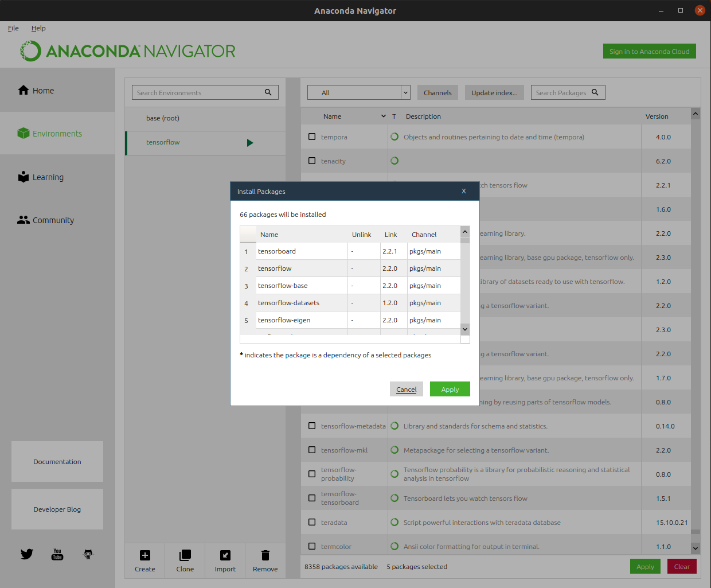Click the red Clear button
This screenshot has height=588, width=711.
[682, 566]
